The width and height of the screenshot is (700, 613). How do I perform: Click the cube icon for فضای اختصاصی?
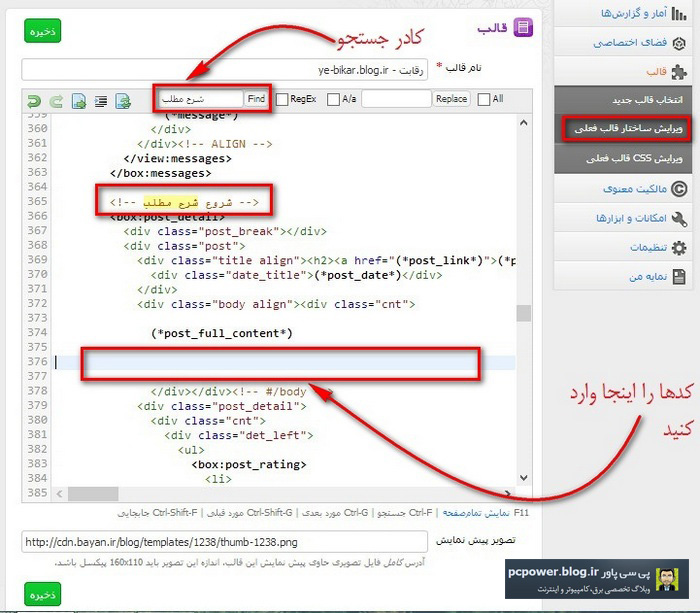point(679,43)
